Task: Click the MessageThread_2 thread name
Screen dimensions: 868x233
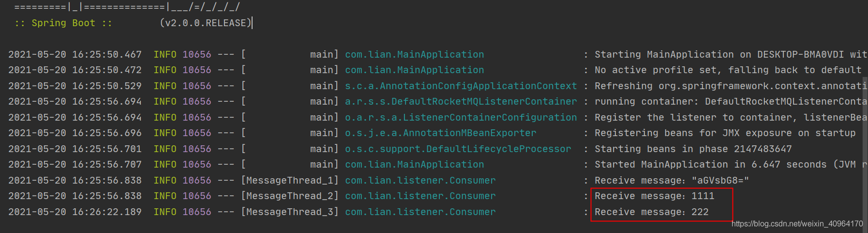Action: (290, 196)
